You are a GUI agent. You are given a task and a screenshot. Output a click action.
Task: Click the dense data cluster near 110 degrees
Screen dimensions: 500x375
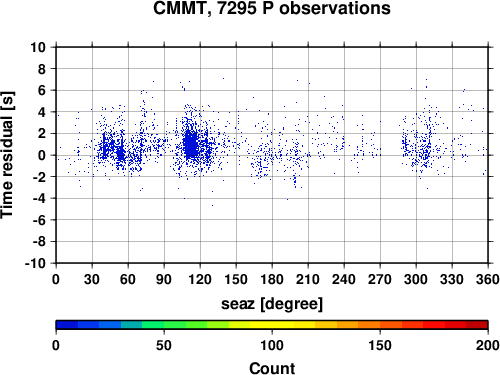click(191, 145)
